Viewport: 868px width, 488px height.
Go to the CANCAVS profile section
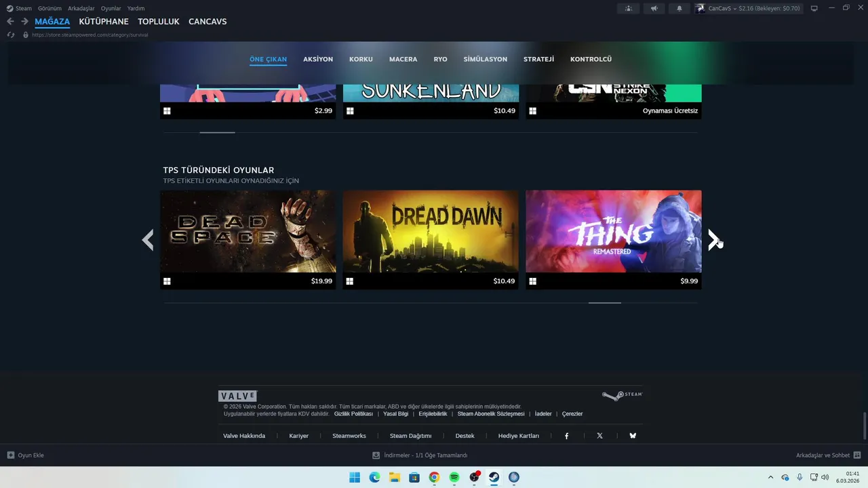point(208,22)
